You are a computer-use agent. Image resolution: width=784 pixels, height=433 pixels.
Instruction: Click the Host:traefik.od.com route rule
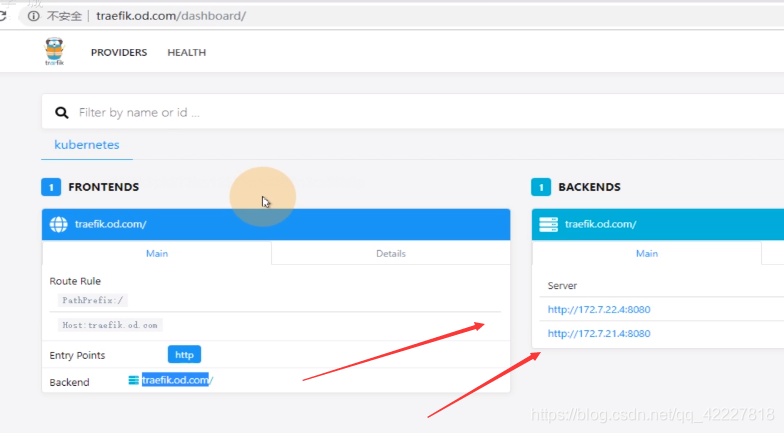pos(110,325)
